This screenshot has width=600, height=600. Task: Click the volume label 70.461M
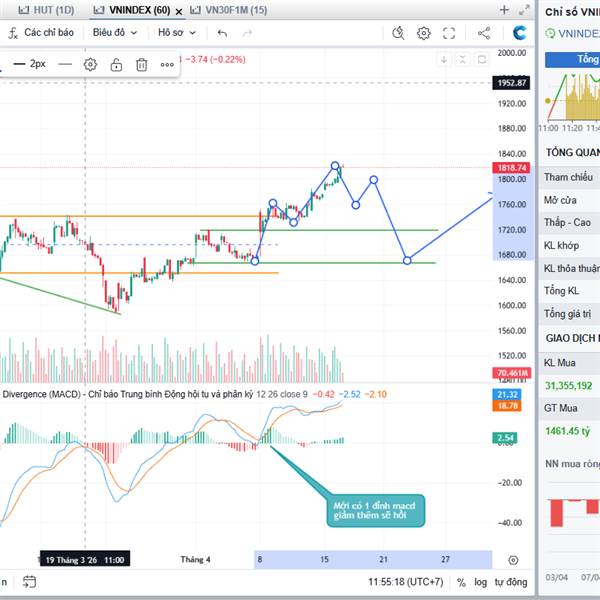coord(511,373)
